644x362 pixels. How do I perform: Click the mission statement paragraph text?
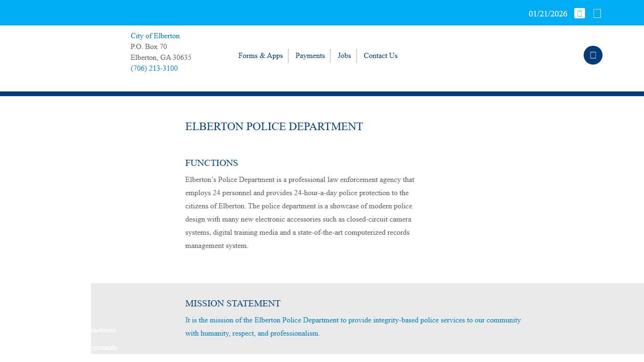[353, 326]
